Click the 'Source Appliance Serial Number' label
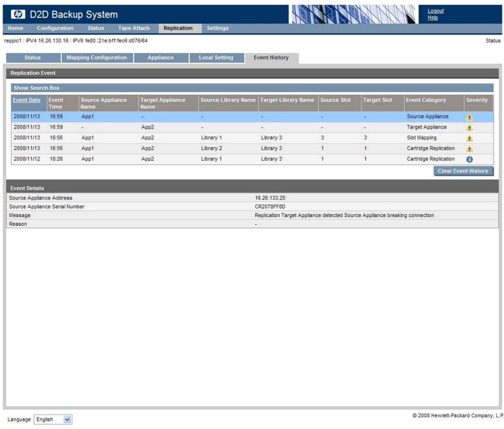 (47, 207)
